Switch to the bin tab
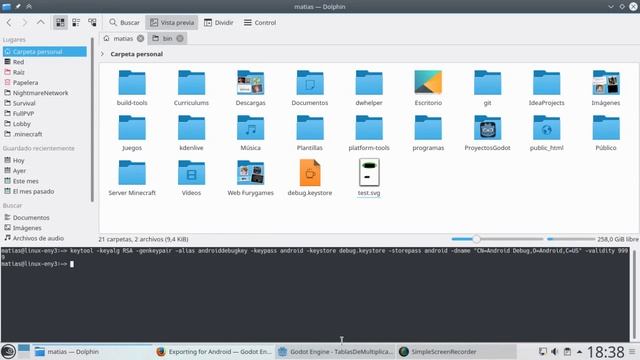 click(167, 38)
